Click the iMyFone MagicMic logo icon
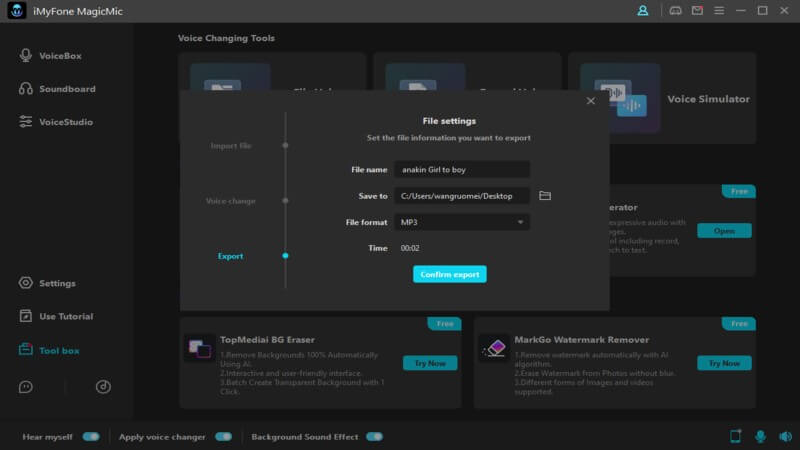This screenshot has width=800, height=450. click(x=17, y=11)
